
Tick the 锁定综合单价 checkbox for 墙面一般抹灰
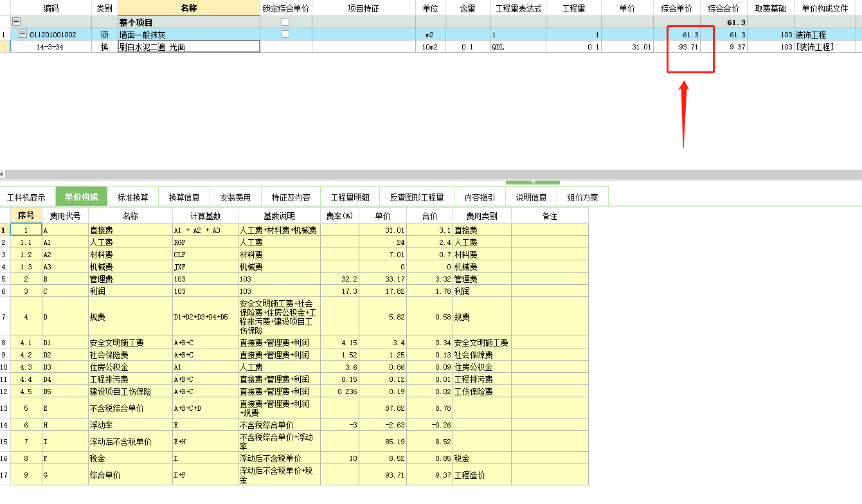click(x=285, y=34)
